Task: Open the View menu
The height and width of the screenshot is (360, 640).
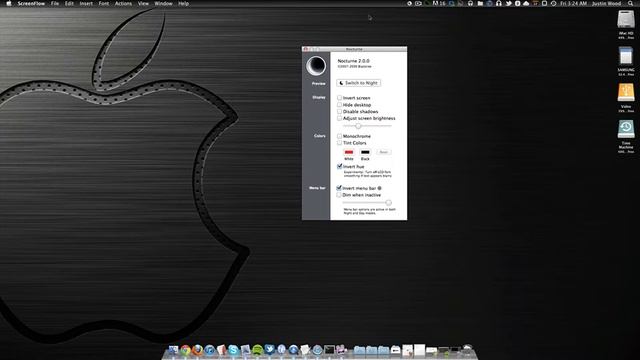Action: (x=143, y=3)
